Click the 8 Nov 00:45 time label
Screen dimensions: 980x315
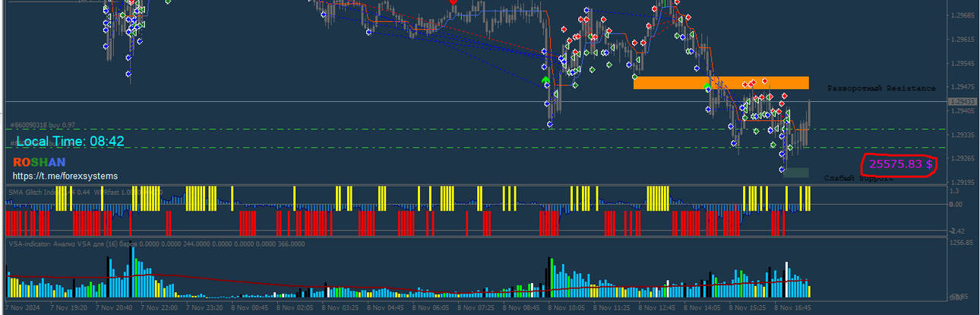(x=249, y=309)
